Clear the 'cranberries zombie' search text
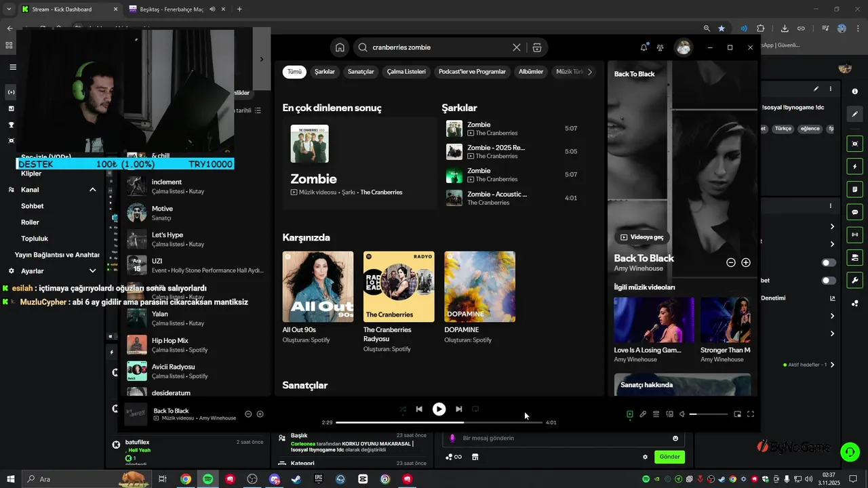The height and width of the screenshot is (488, 868). tap(517, 47)
